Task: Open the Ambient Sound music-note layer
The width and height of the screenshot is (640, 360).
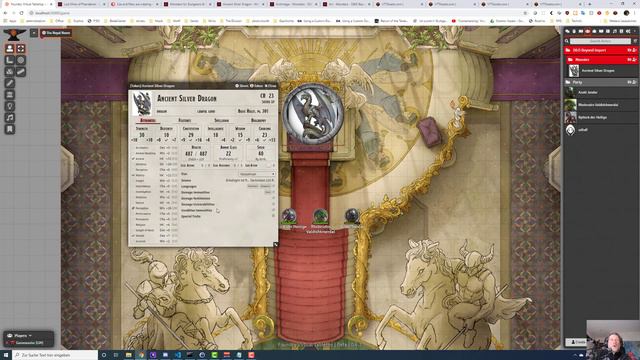Action: pos(10,118)
